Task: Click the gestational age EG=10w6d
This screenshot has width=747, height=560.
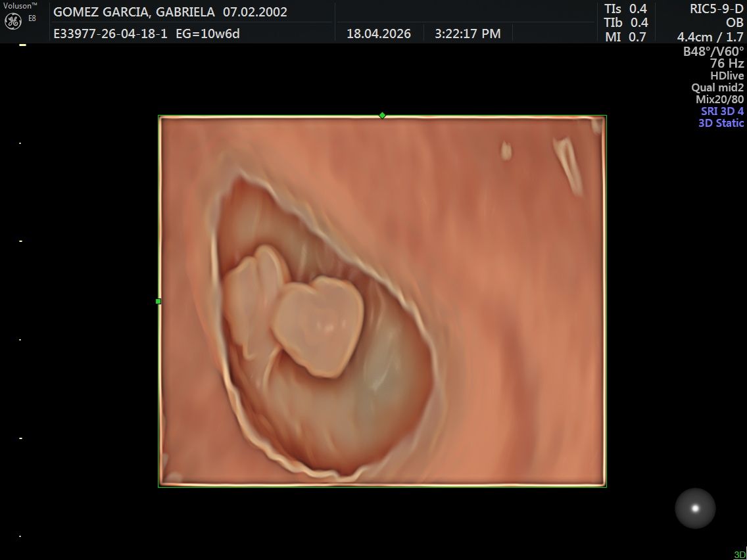Action: click(x=208, y=34)
